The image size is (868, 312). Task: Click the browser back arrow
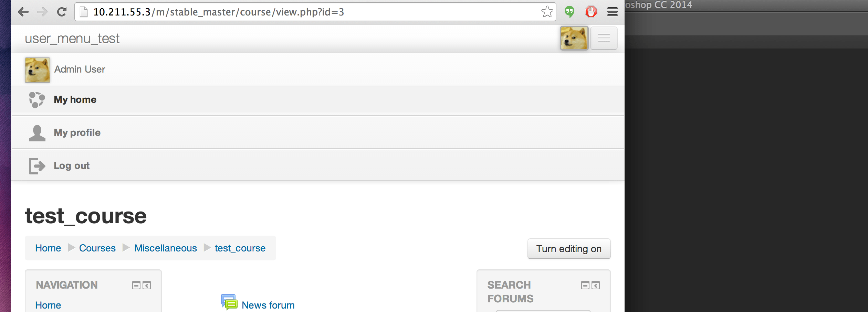coord(23,12)
